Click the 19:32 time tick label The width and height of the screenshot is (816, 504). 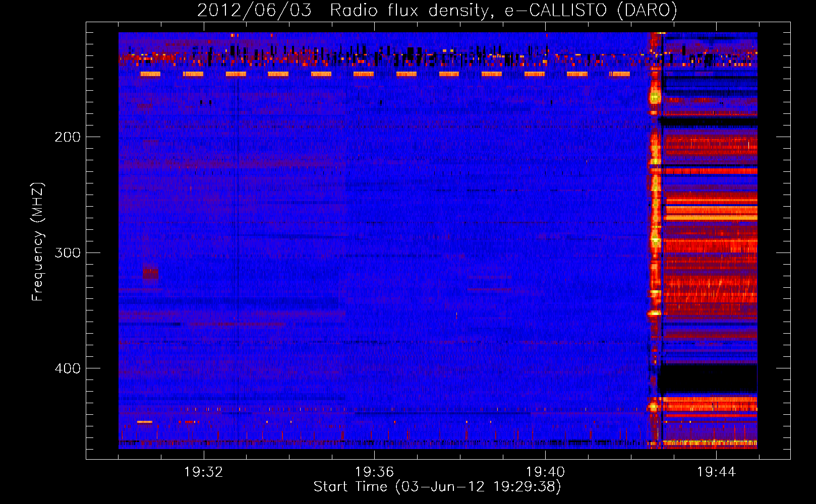[x=204, y=472]
